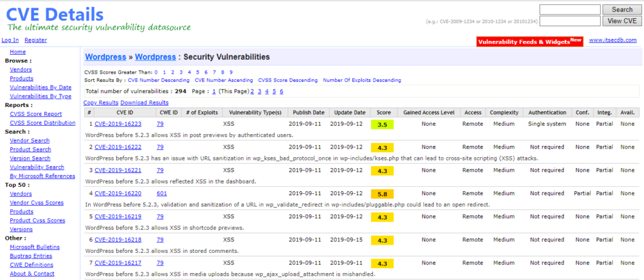The image size is (644, 280).
Task: Open CVE-2019-16217 details
Action: click(118, 263)
